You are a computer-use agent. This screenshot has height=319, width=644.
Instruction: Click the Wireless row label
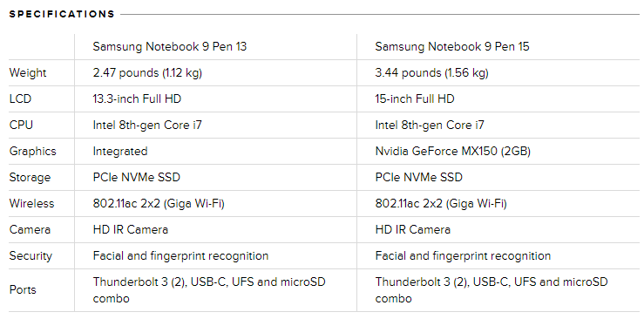(31, 204)
